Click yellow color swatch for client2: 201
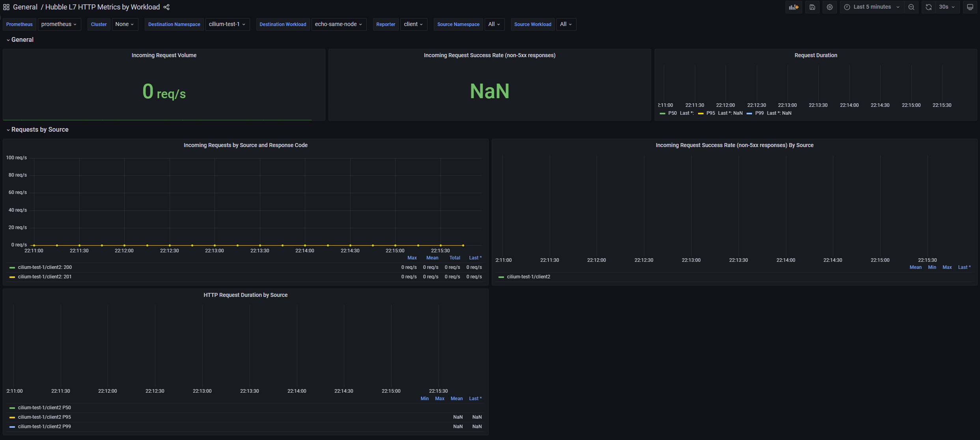The height and width of the screenshot is (440, 980). (12, 277)
